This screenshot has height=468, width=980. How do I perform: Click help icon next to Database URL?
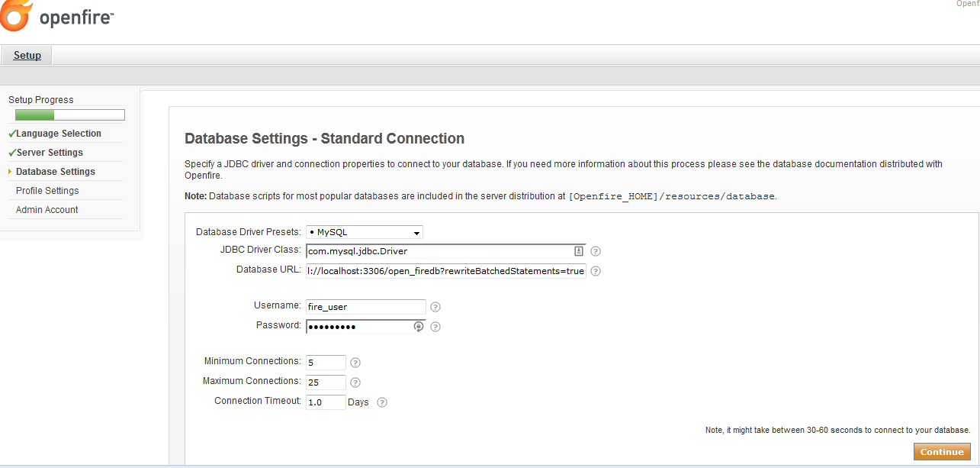click(x=596, y=271)
